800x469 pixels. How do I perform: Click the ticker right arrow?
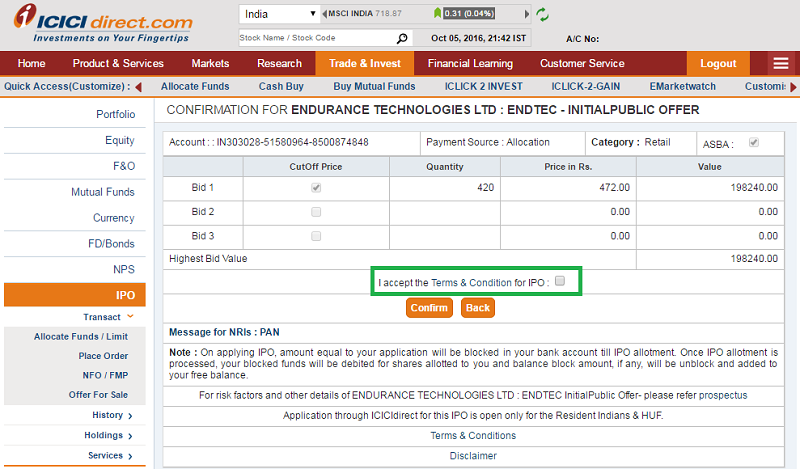coord(527,14)
